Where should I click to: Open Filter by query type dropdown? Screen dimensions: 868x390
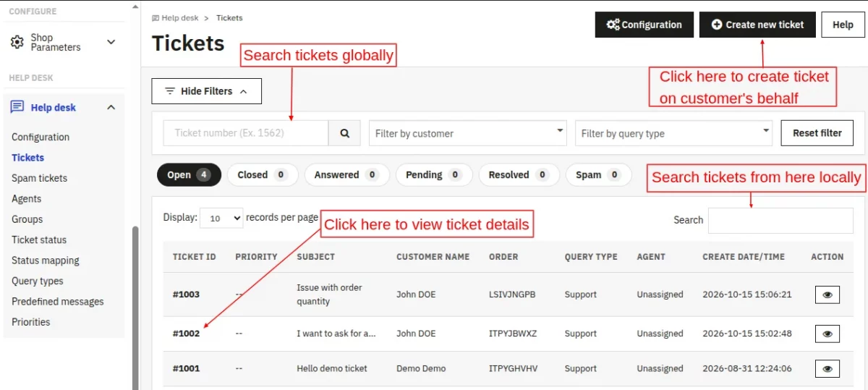pos(673,133)
